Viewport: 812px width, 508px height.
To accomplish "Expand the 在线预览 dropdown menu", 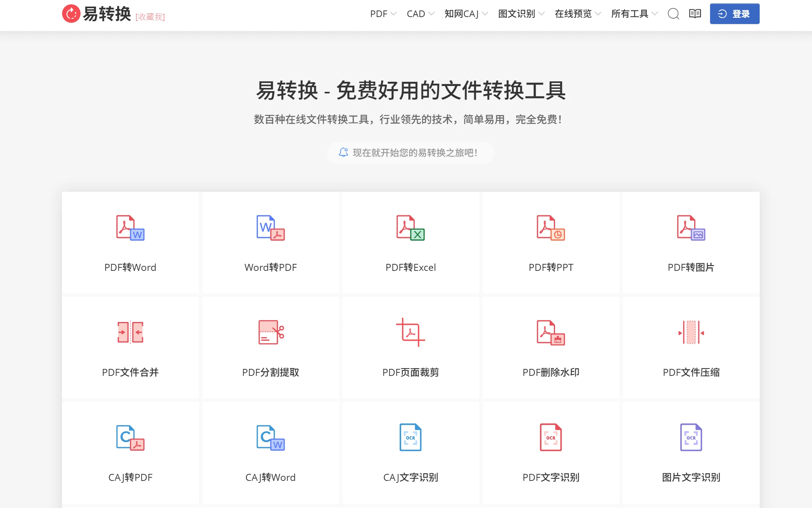I will pos(578,14).
